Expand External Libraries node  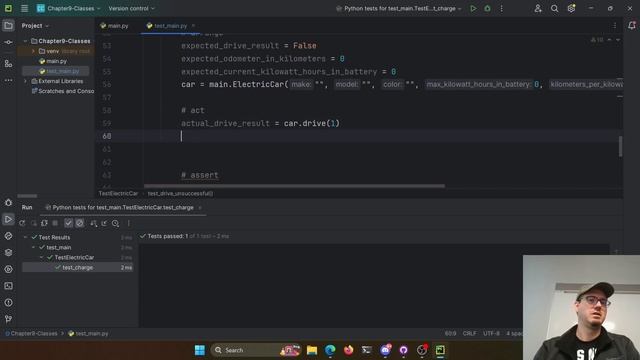pyautogui.click(x=25, y=81)
